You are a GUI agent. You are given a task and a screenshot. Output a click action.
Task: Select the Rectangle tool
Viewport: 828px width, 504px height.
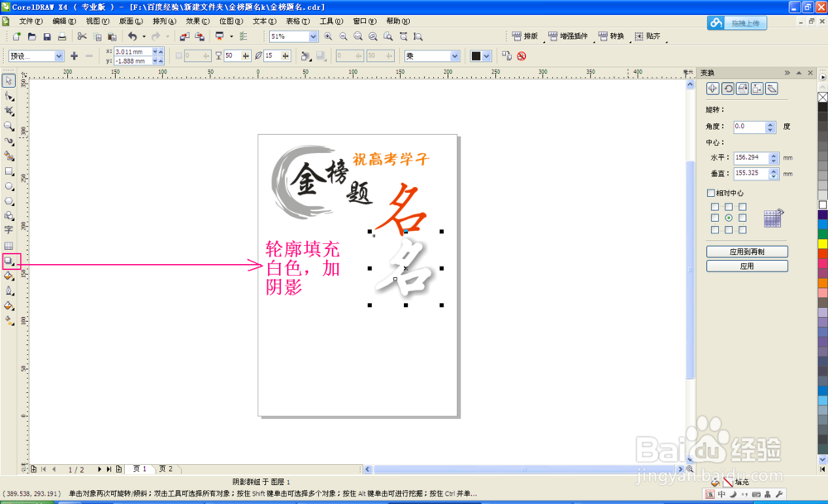tap(9, 171)
